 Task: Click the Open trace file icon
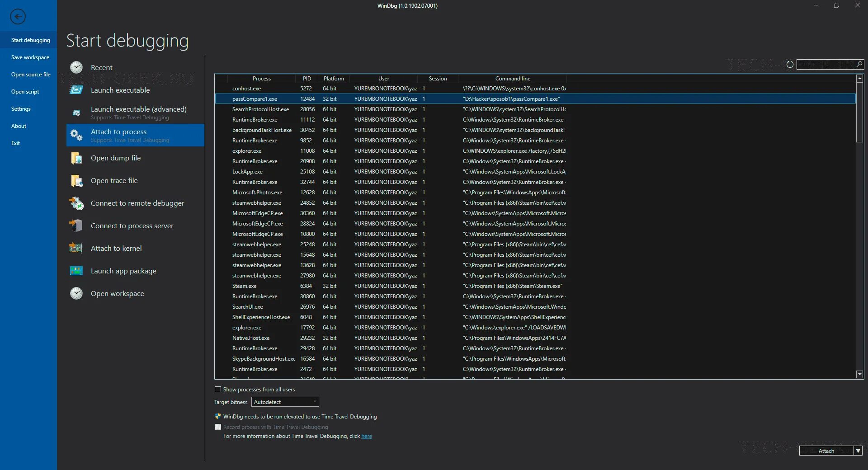tap(76, 180)
